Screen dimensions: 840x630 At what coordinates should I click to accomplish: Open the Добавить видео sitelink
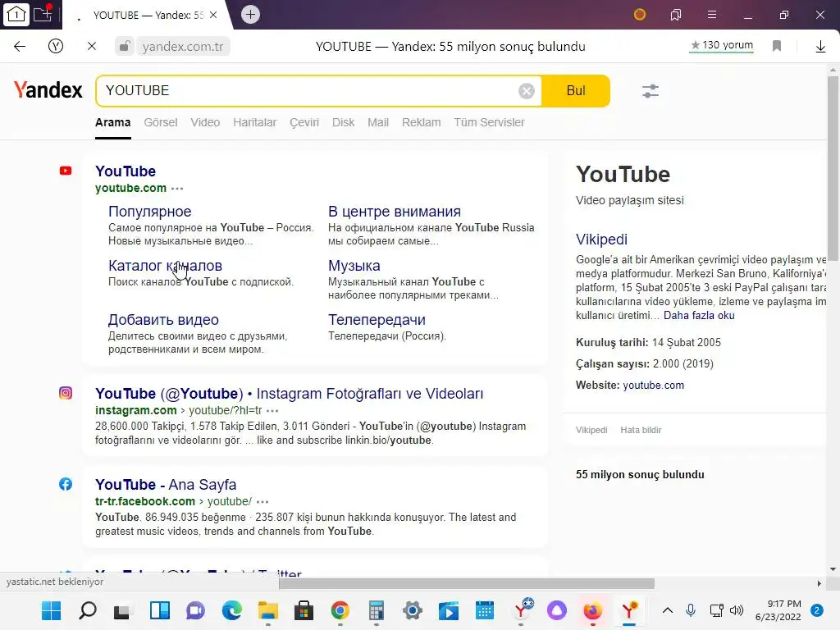point(163,320)
